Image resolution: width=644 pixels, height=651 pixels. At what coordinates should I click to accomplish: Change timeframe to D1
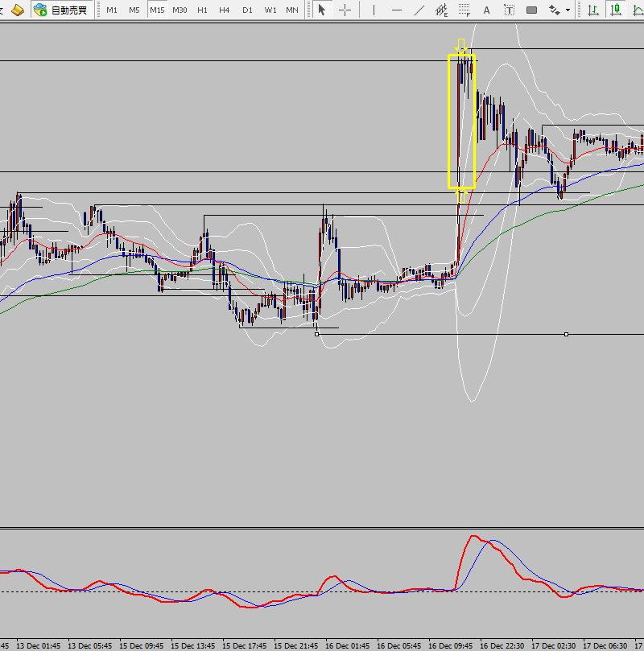(x=248, y=10)
